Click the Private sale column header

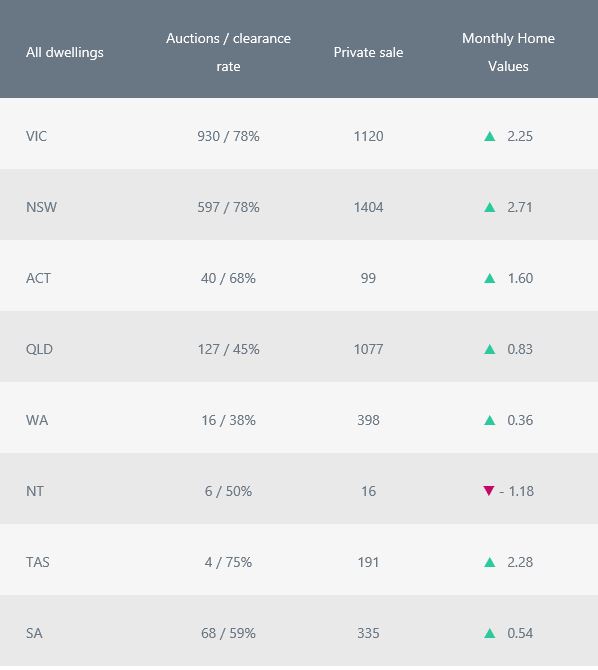(x=368, y=52)
